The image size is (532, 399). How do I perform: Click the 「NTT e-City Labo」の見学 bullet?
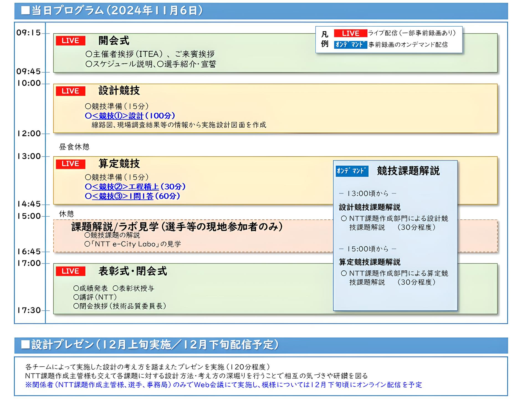(132, 244)
